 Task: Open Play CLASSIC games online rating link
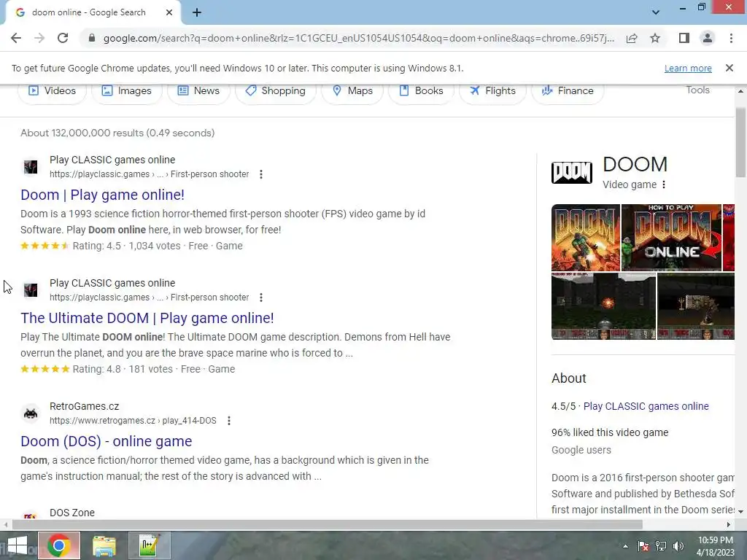646,406
